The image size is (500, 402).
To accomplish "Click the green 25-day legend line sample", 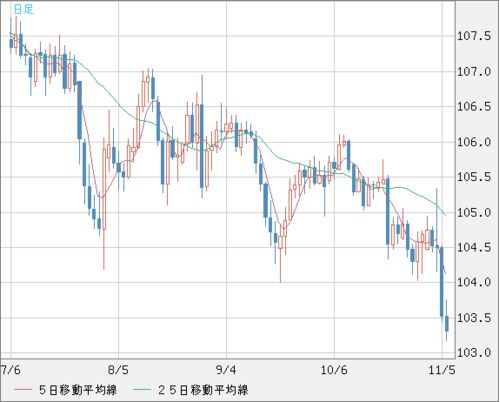I will click(142, 389).
